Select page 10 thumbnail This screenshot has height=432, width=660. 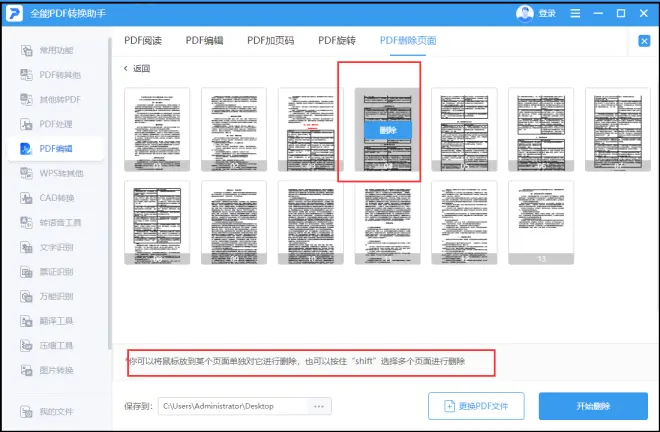(x=311, y=223)
